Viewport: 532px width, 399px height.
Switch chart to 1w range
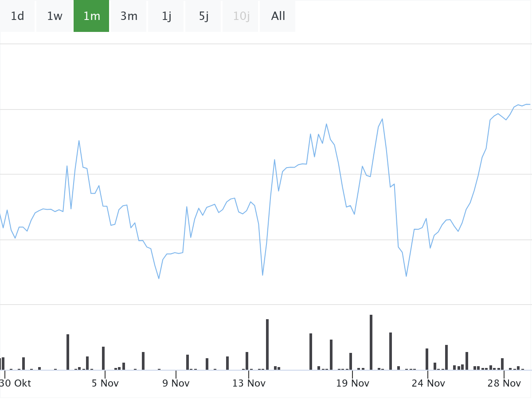tap(55, 16)
